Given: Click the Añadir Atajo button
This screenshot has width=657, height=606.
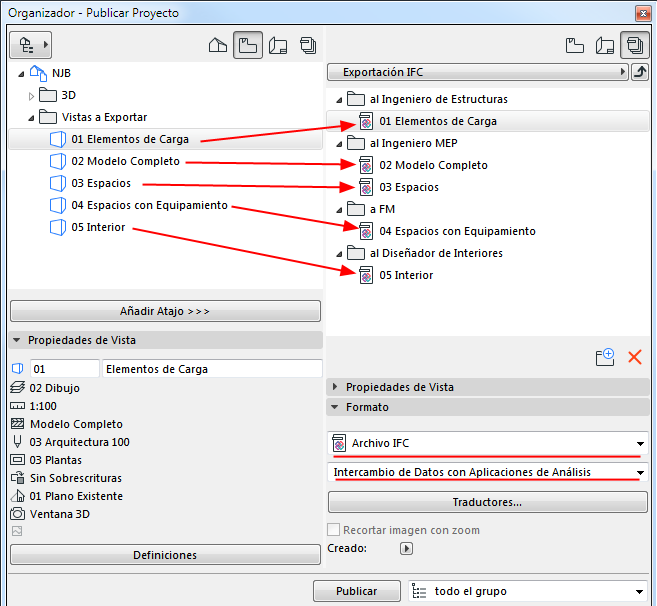Looking at the screenshot, I should (165, 311).
